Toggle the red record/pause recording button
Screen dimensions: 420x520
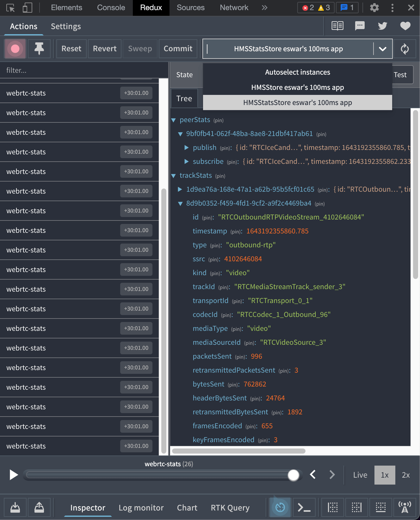pyautogui.click(x=15, y=49)
